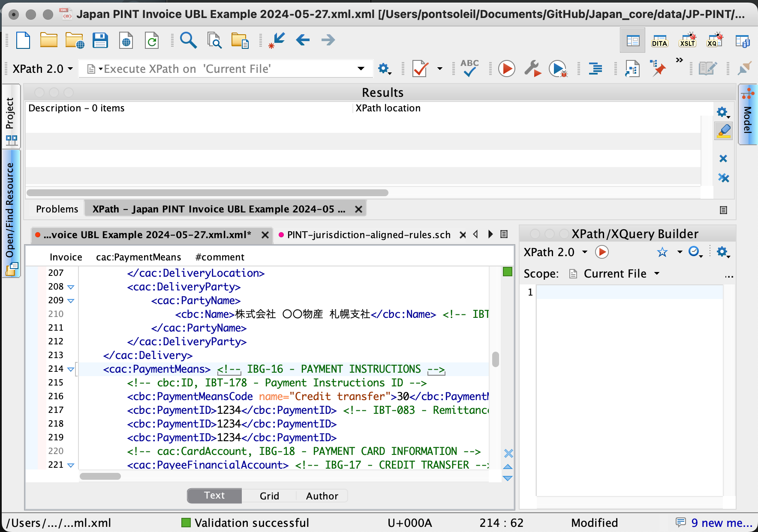Image resolution: width=758 pixels, height=532 pixels.
Task: Close the XPath results tab
Action: tap(358, 209)
